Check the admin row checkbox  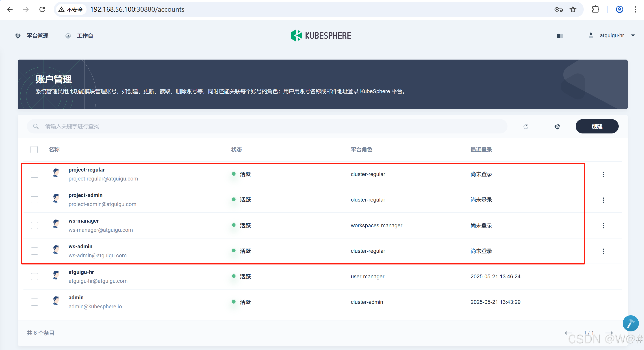pyautogui.click(x=35, y=302)
